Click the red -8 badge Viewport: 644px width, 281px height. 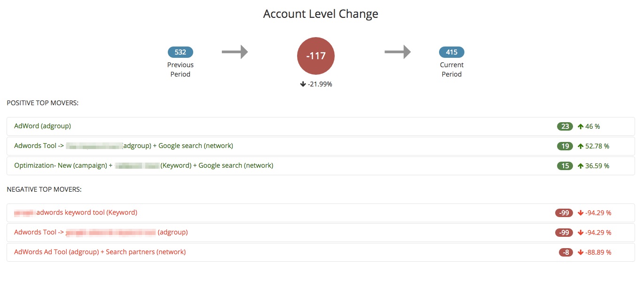(566, 252)
